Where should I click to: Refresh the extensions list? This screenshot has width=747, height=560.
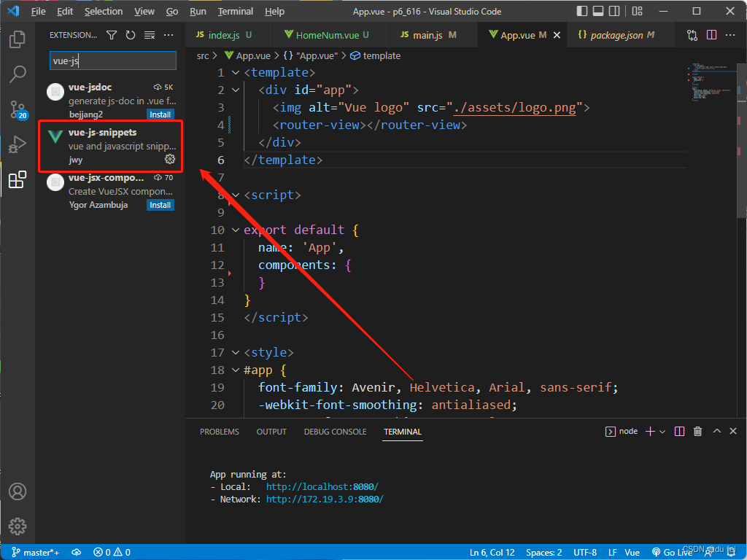pyautogui.click(x=131, y=35)
